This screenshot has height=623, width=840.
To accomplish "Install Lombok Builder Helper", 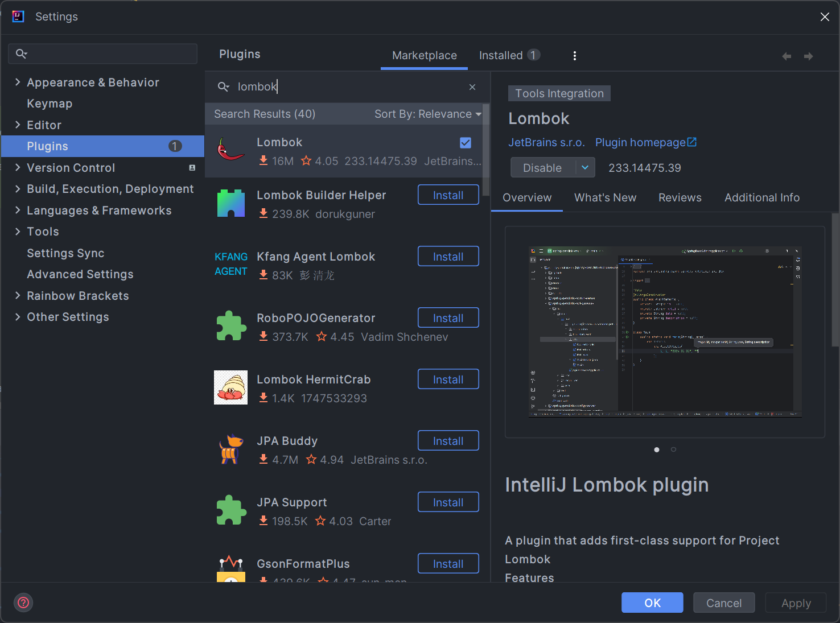I will click(448, 195).
